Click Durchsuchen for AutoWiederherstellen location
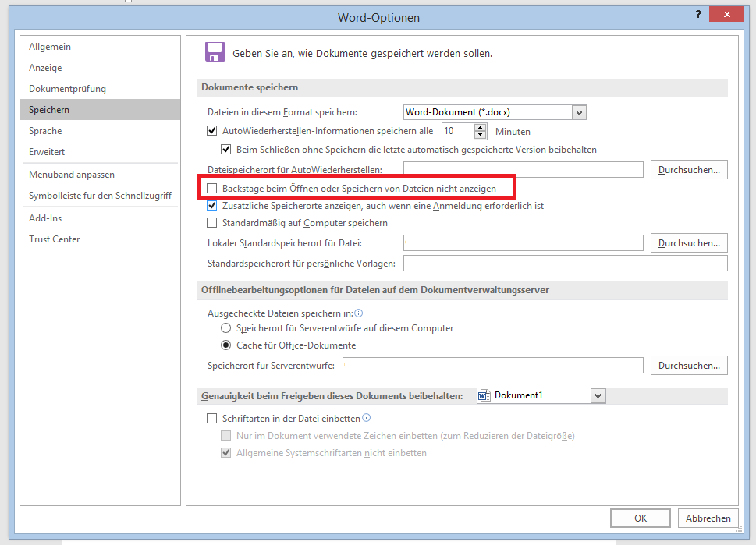 click(x=689, y=169)
